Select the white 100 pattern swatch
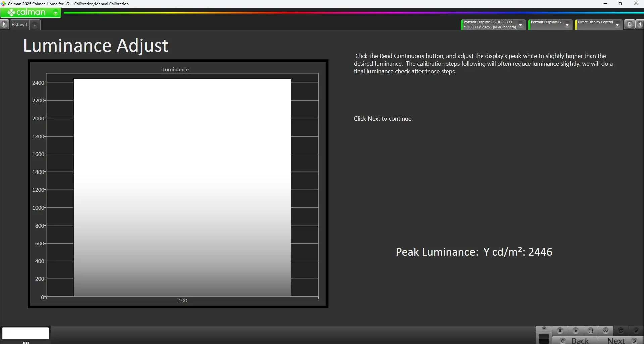 (26, 333)
